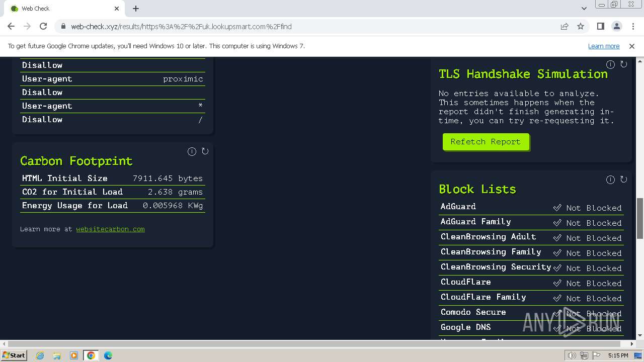The image size is (644, 362).
Task: Open info for TLS Handshake Simulation
Action: [610, 64]
